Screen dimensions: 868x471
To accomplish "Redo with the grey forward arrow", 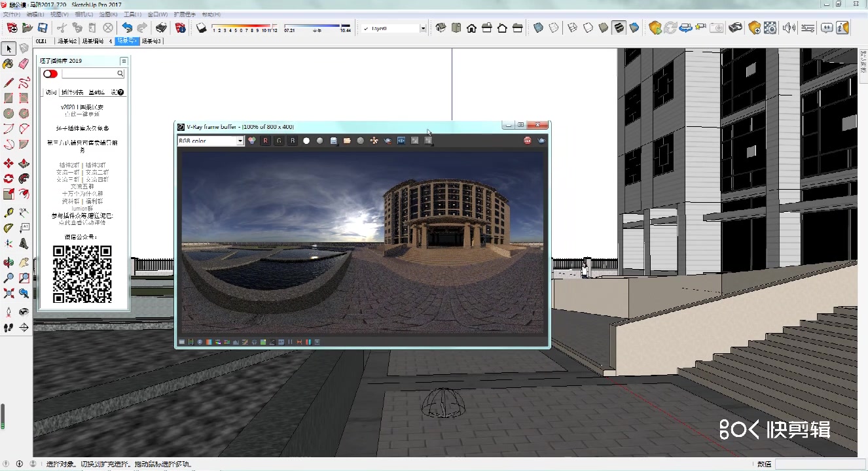I will tap(142, 28).
